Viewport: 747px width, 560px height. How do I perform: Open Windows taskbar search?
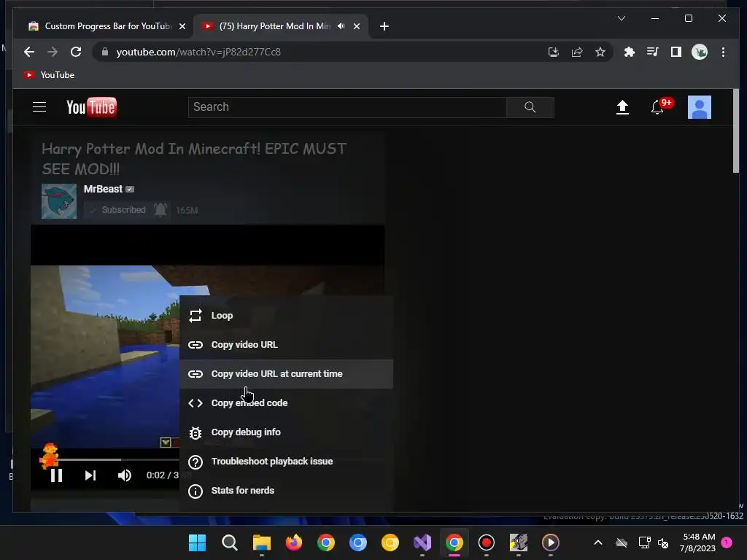[x=230, y=542]
